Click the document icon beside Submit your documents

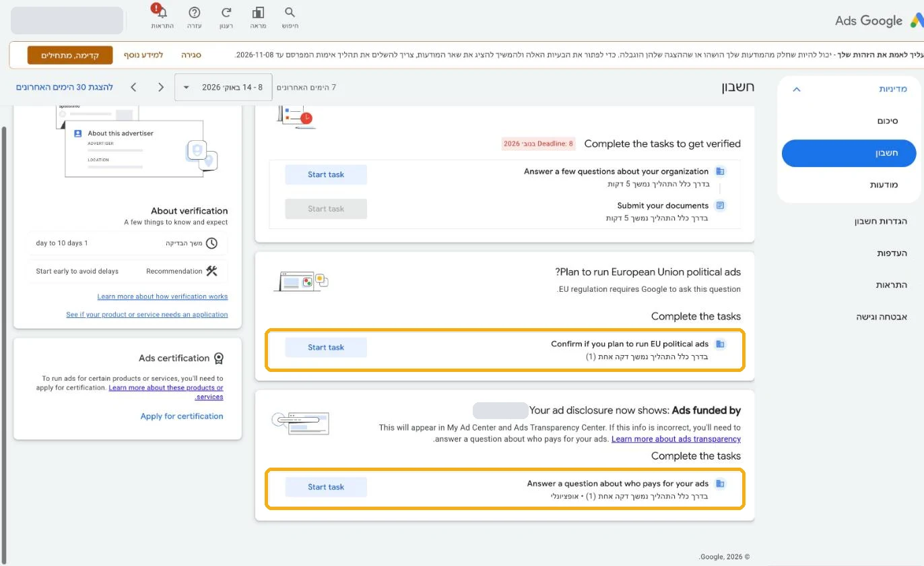720,206
